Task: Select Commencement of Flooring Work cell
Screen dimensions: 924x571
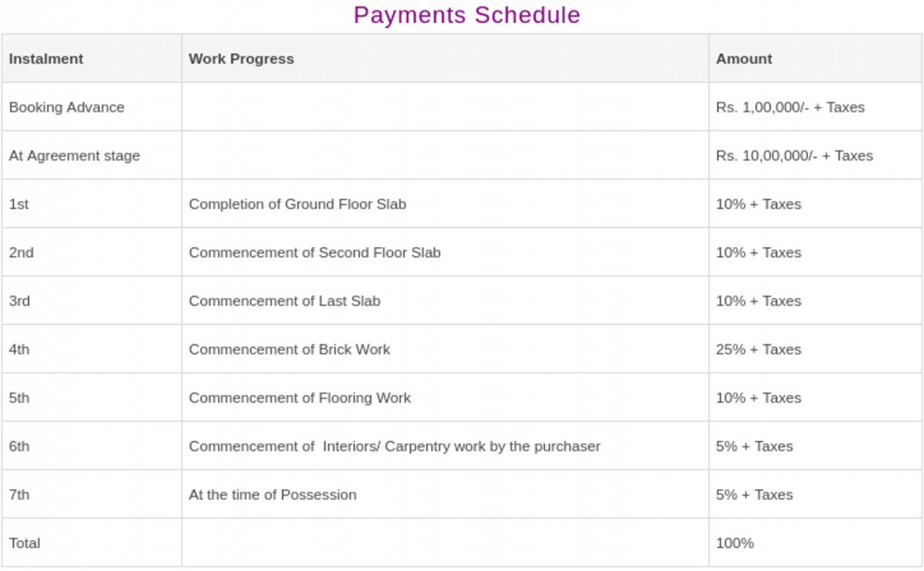Action: tap(300, 398)
